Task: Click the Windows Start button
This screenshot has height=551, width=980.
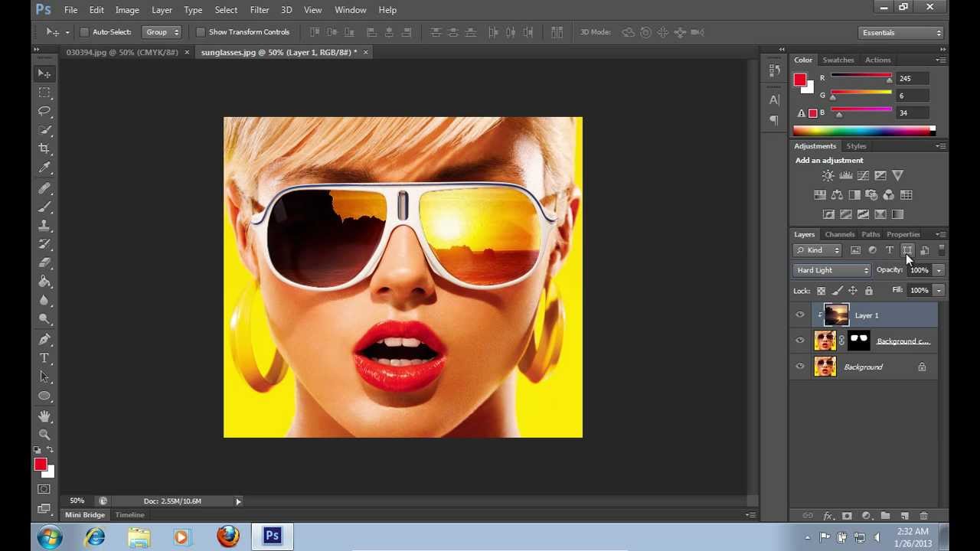Action: [50, 536]
